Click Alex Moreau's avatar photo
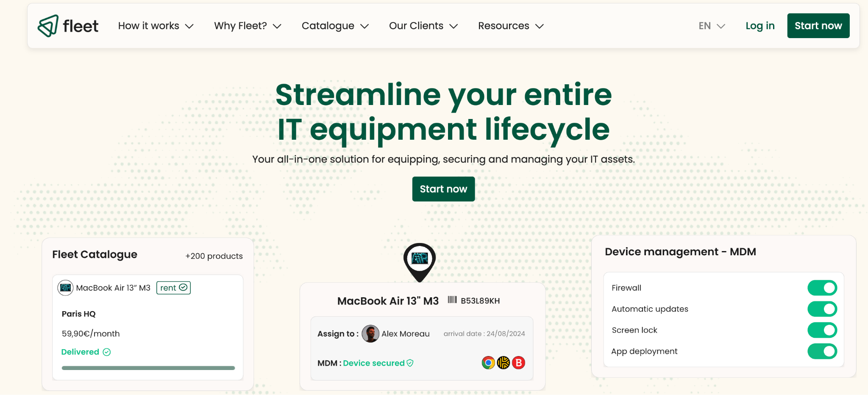Screen dimensions: 868x395 pos(370,334)
